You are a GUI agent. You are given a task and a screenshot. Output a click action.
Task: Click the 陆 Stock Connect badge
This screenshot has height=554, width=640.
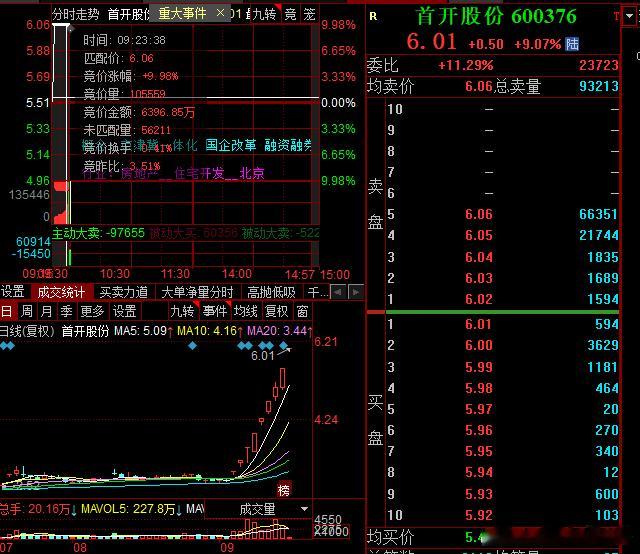[572, 44]
